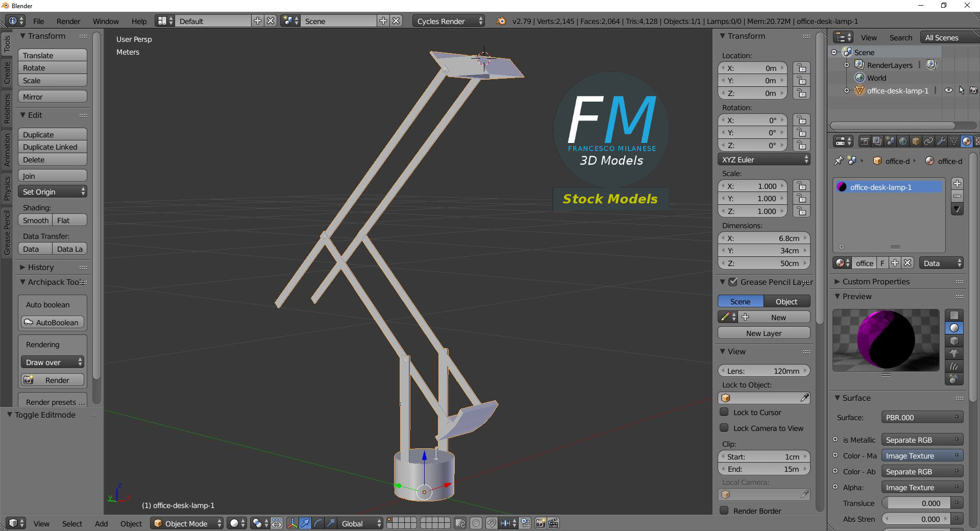Click the New Layer button
980x531 pixels.
[764, 333]
